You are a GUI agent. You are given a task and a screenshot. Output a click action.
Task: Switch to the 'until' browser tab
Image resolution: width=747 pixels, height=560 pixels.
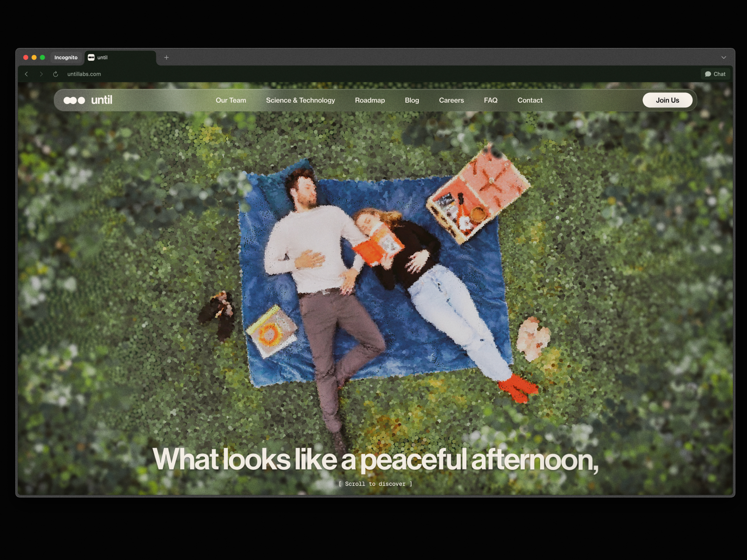(120, 57)
